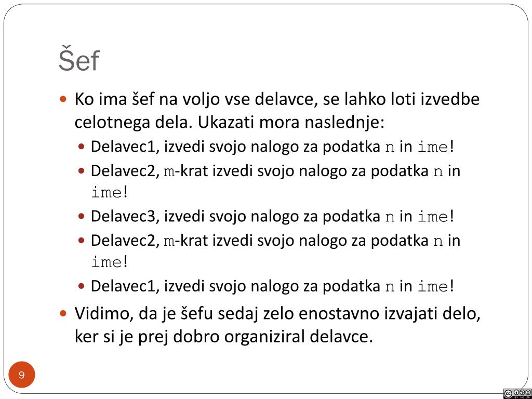This screenshot has height=399, width=532.
Task: Click the Creative Commons CC logo icon
Action: pos(508,394)
